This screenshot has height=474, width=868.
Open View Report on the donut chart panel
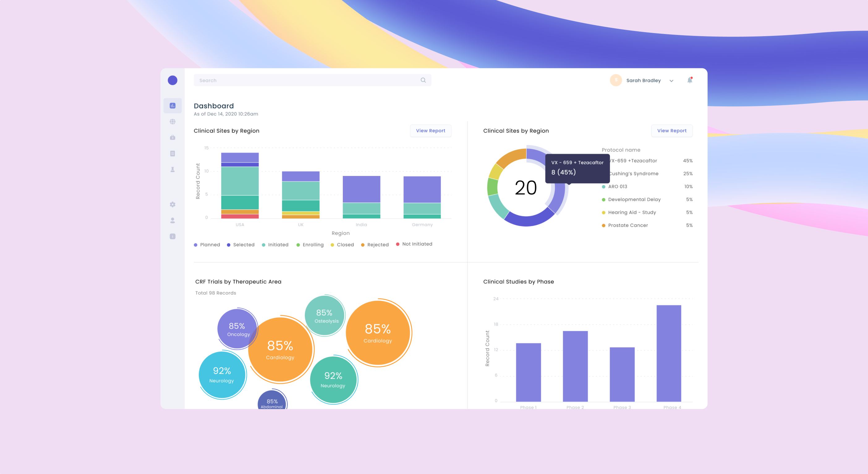click(671, 131)
